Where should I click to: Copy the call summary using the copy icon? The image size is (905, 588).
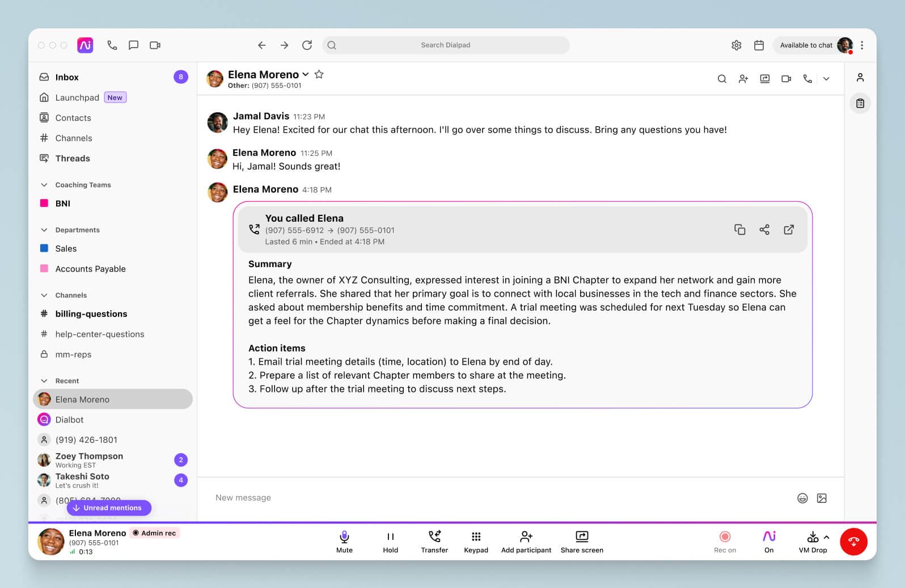(739, 230)
